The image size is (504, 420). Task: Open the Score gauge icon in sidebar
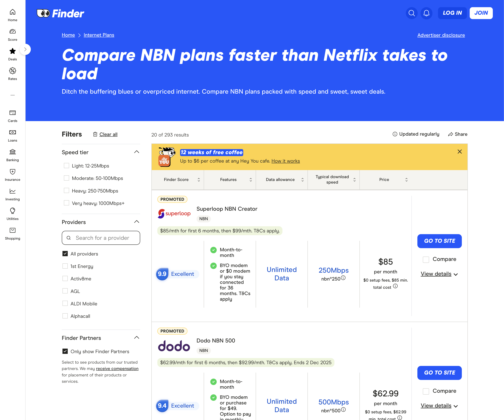point(12,31)
